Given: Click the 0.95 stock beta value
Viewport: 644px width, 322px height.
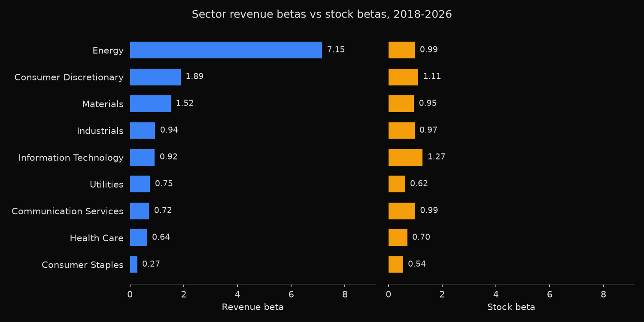Looking at the screenshot, I should [428, 103].
